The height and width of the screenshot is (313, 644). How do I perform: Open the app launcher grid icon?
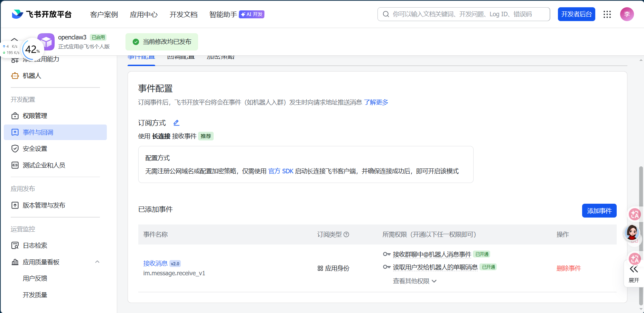point(607,14)
